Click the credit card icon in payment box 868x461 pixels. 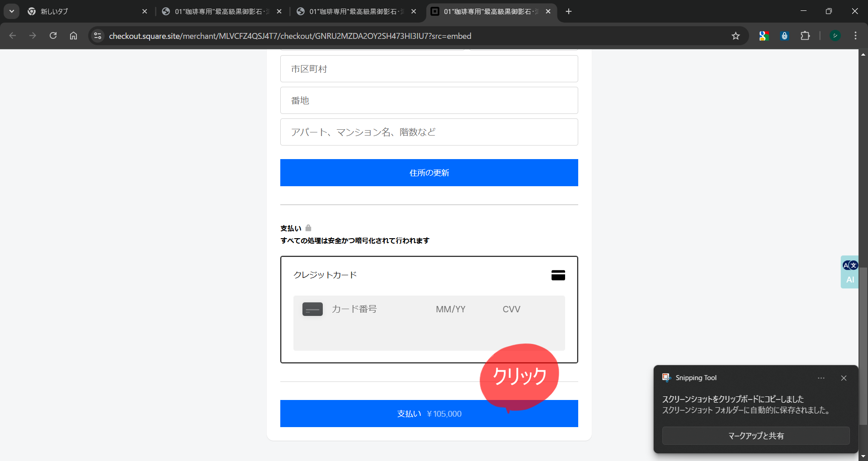tap(558, 275)
